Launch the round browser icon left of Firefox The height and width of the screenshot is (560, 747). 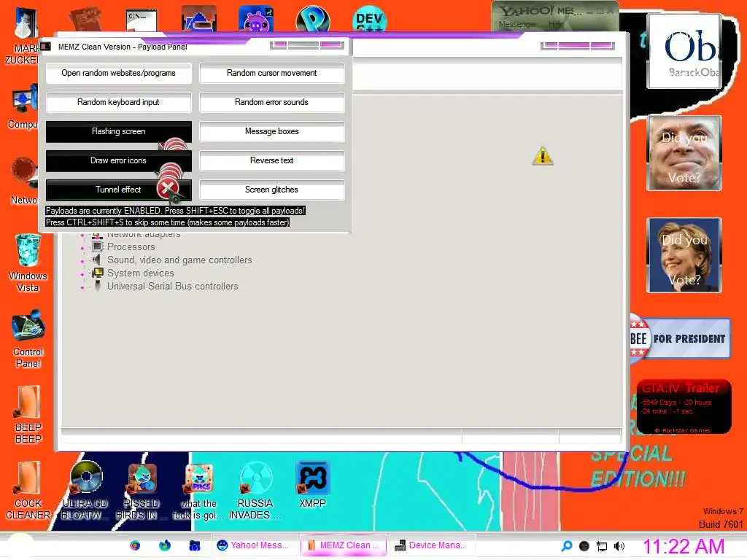tap(135, 545)
